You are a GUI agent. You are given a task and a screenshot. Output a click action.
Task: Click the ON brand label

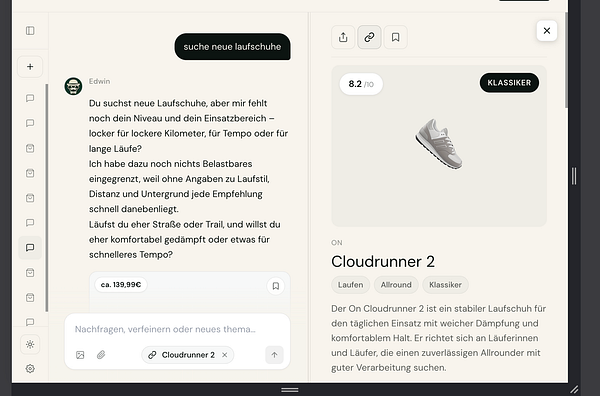(337, 243)
